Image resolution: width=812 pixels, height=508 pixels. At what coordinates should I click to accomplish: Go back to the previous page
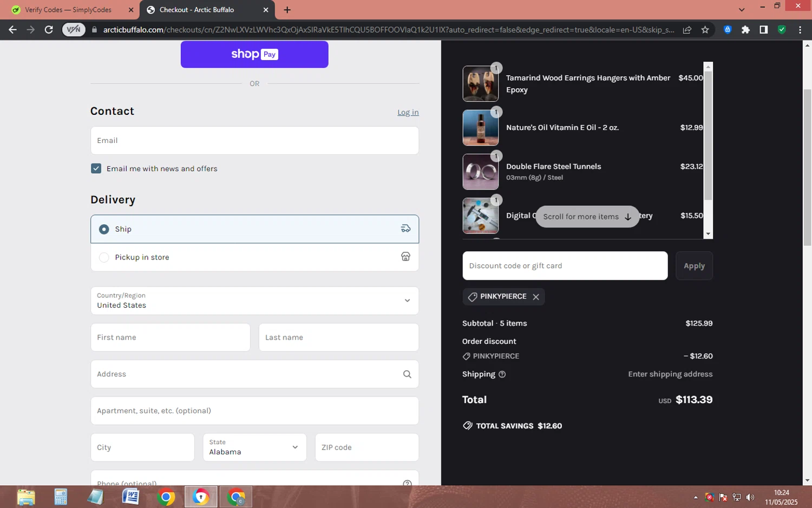click(12, 30)
